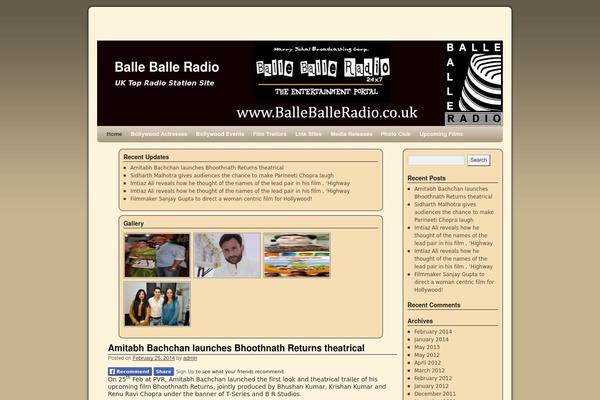Open Upcoming Films navigation item

(441, 134)
